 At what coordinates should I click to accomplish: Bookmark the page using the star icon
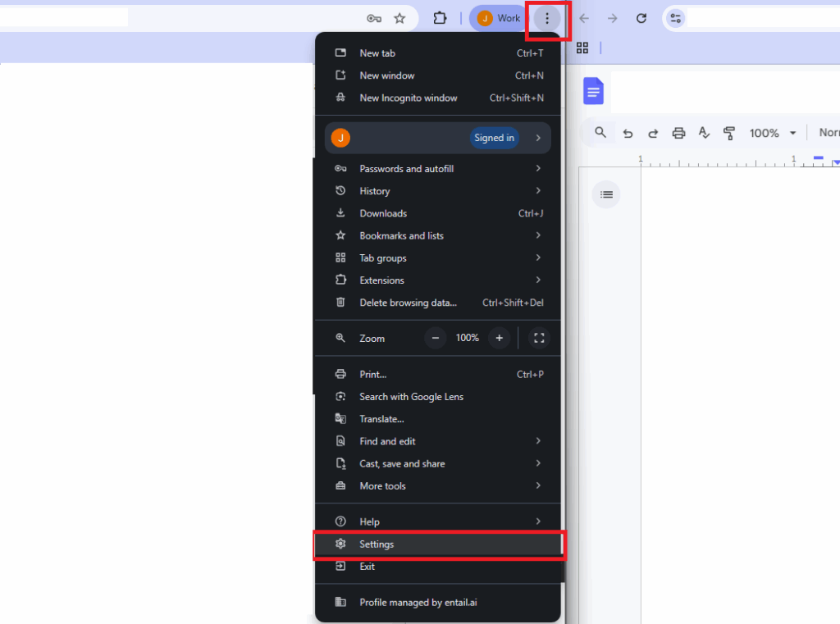(x=399, y=18)
